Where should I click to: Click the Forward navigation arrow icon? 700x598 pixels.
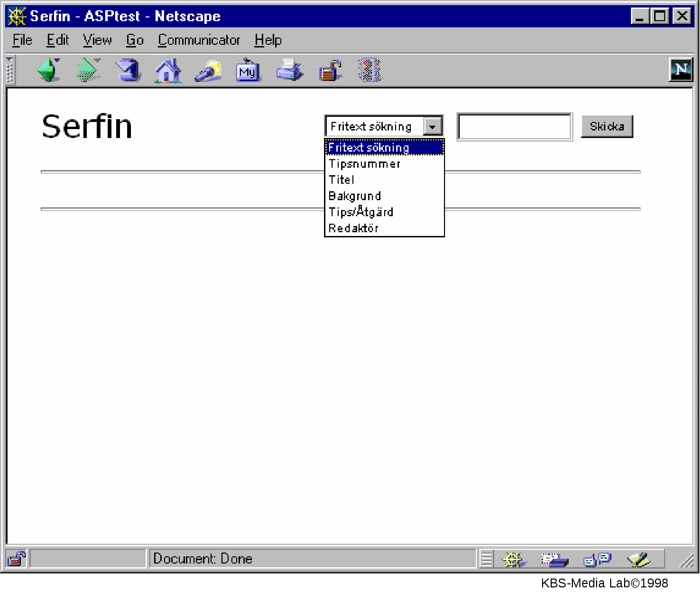[88, 70]
